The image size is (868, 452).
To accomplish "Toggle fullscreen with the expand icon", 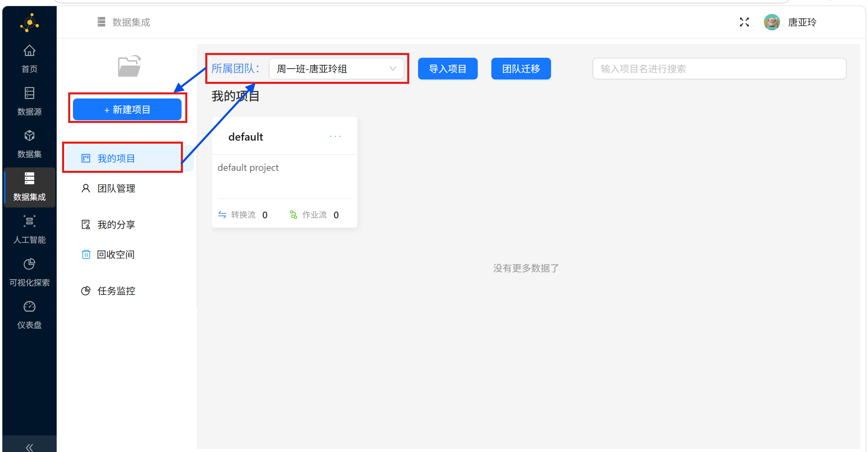I will [744, 22].
